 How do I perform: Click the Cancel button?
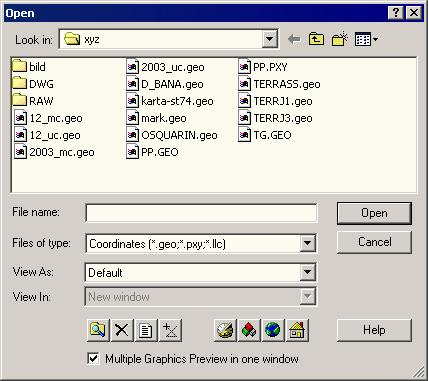374,242
